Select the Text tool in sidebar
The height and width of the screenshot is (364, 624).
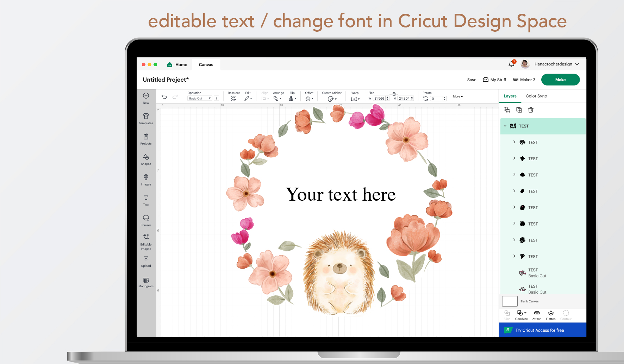pyautogui.click(x=146, y=200)
